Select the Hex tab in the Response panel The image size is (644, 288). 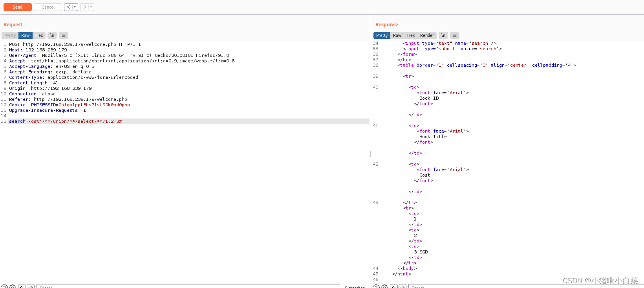pyautogui.click(x=411, y=35)
